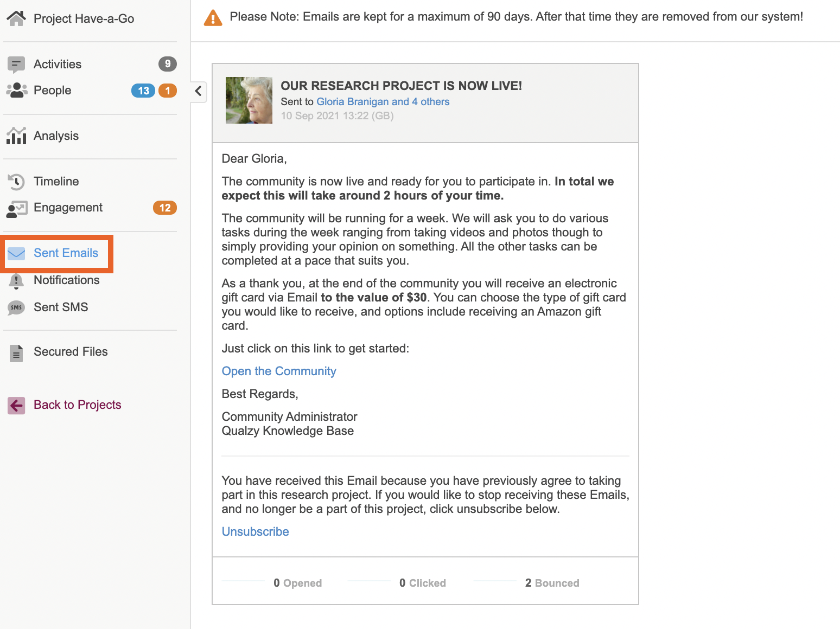Click the Engagement icon in sidebar
The height and width of the screenshot is (629, 840).
[x=16, y=208]
